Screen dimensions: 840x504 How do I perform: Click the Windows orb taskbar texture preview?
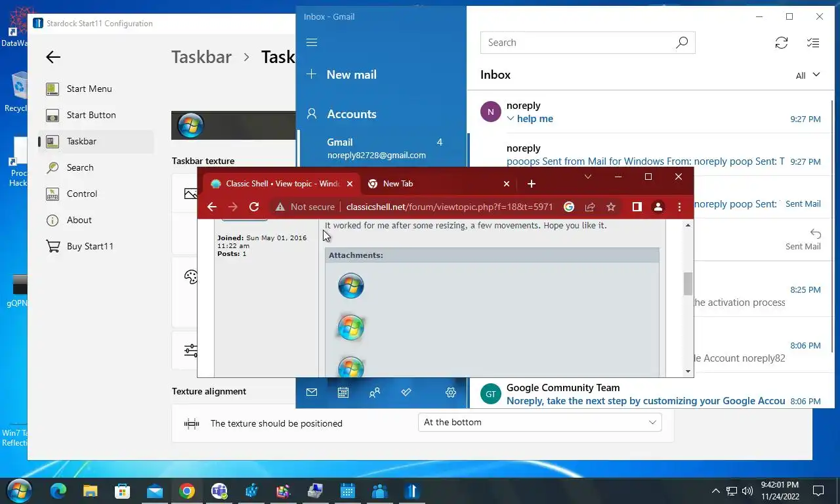point(190,125)
